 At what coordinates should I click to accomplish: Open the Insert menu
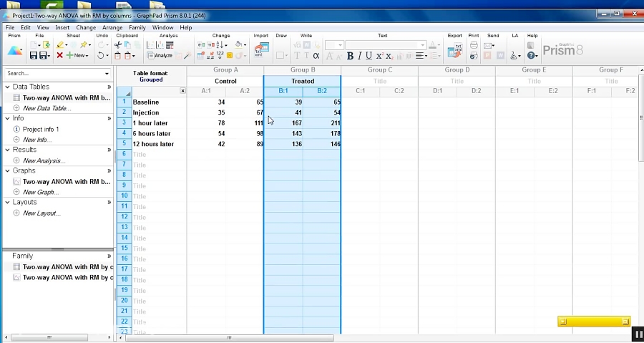(62, 27)
